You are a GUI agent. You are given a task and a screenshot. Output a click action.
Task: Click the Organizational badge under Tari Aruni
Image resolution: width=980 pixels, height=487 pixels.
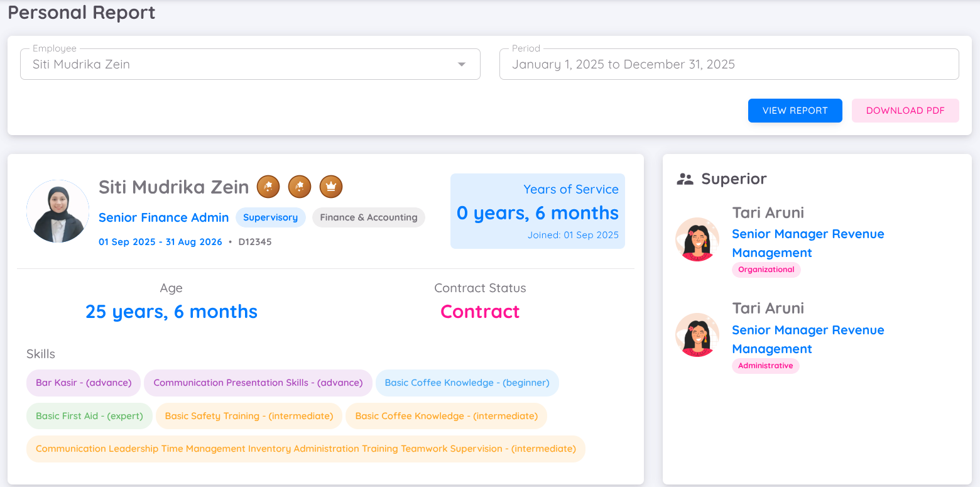click(766, 270)
